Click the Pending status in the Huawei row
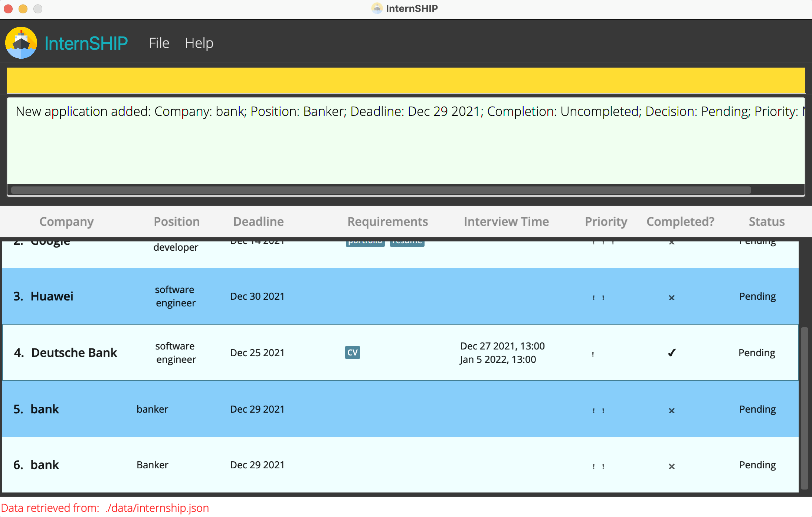 (x=757, y=296)
